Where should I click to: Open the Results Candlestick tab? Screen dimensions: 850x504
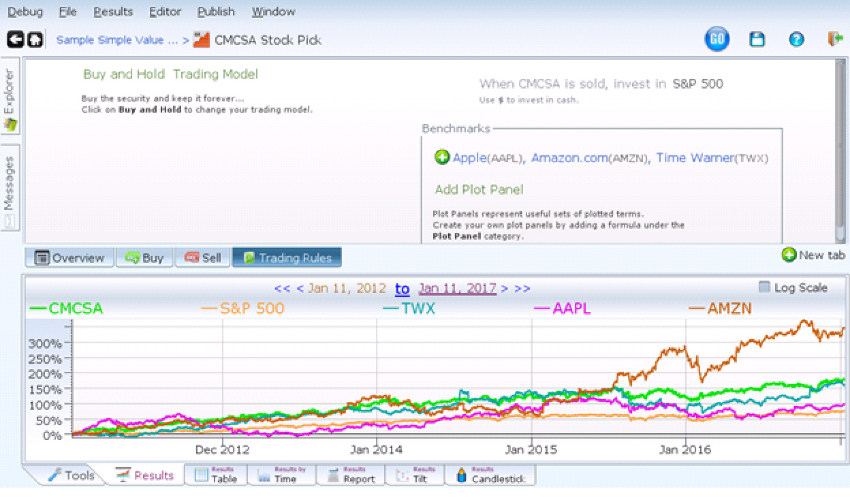(x=490, y=475)
